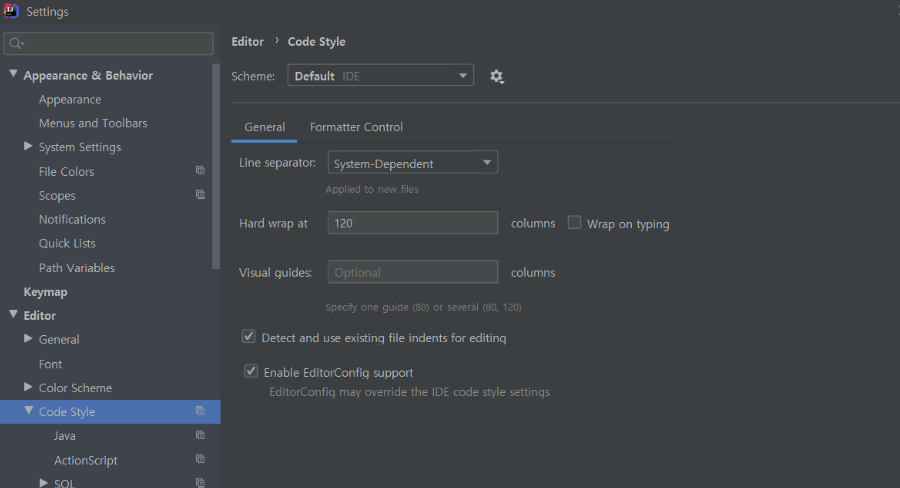
Task: Disable EditorConfig support checkbox
Action: [251, 372]
